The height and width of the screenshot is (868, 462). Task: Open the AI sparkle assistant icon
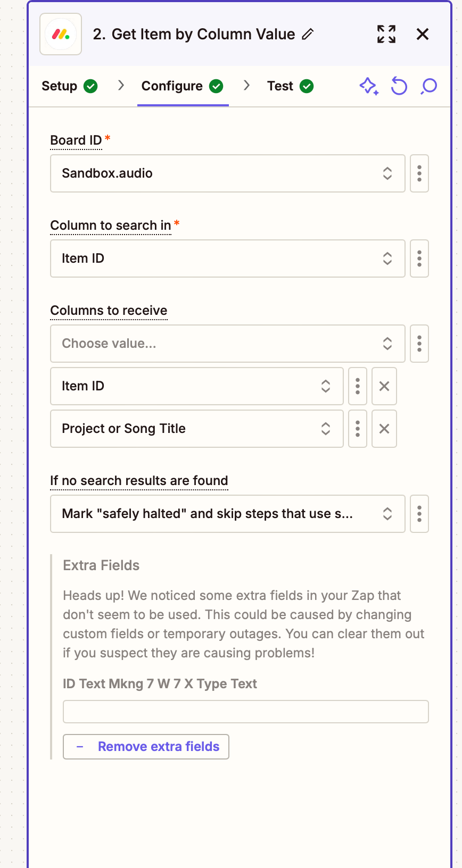coord(369,86)
